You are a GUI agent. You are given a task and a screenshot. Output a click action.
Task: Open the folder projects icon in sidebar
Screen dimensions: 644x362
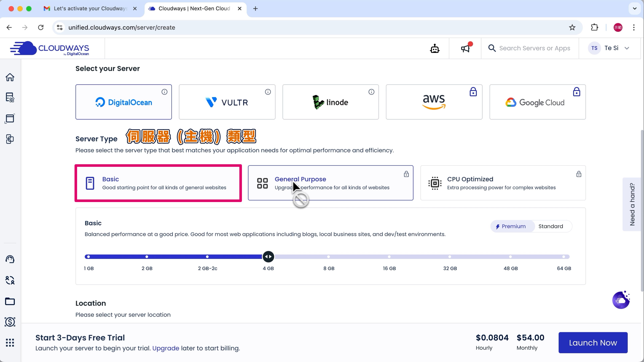(x=10, y=301)
